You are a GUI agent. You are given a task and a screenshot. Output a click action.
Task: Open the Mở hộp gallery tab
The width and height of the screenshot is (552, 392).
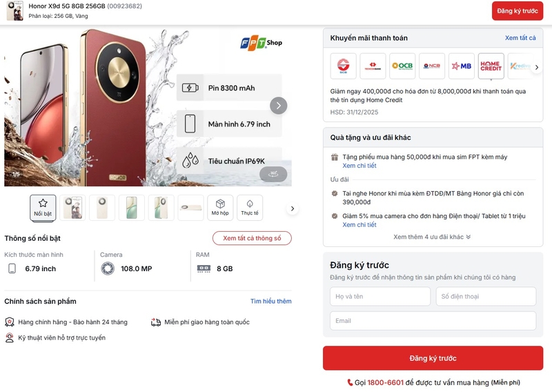[220, 208]
